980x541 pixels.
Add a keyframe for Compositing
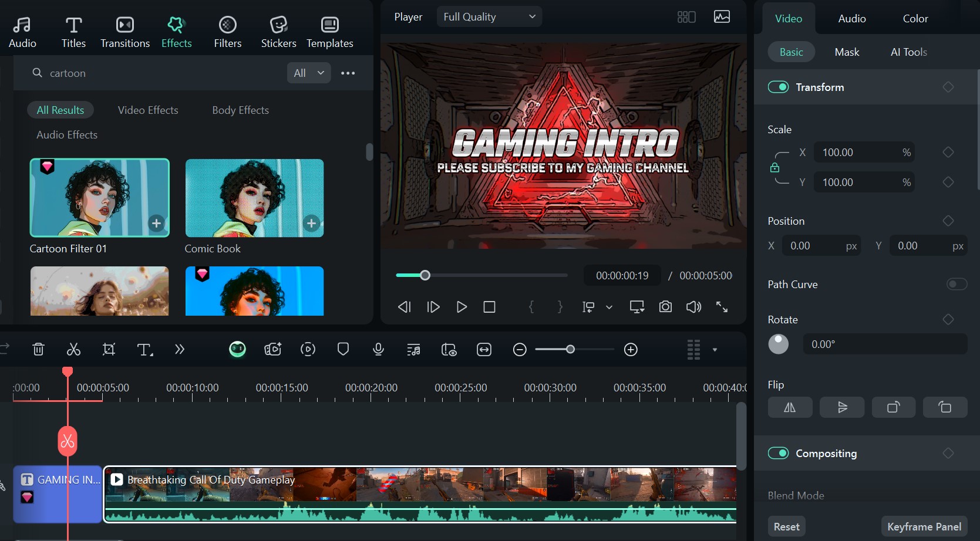948,453
